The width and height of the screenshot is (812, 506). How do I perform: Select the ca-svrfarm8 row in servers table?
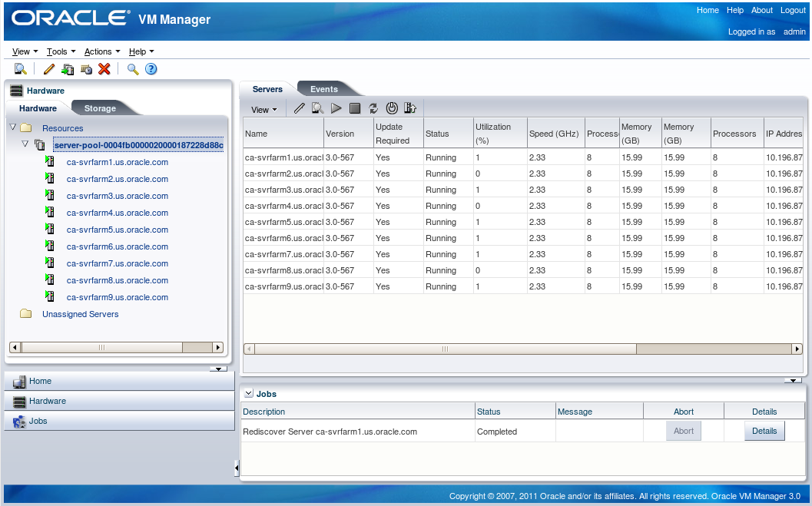[523, 270]
